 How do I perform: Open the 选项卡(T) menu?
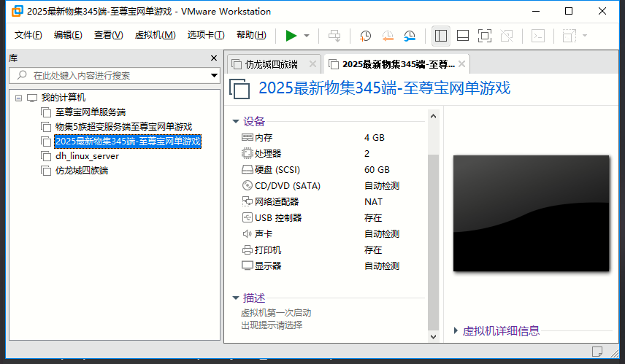point(206,35)
